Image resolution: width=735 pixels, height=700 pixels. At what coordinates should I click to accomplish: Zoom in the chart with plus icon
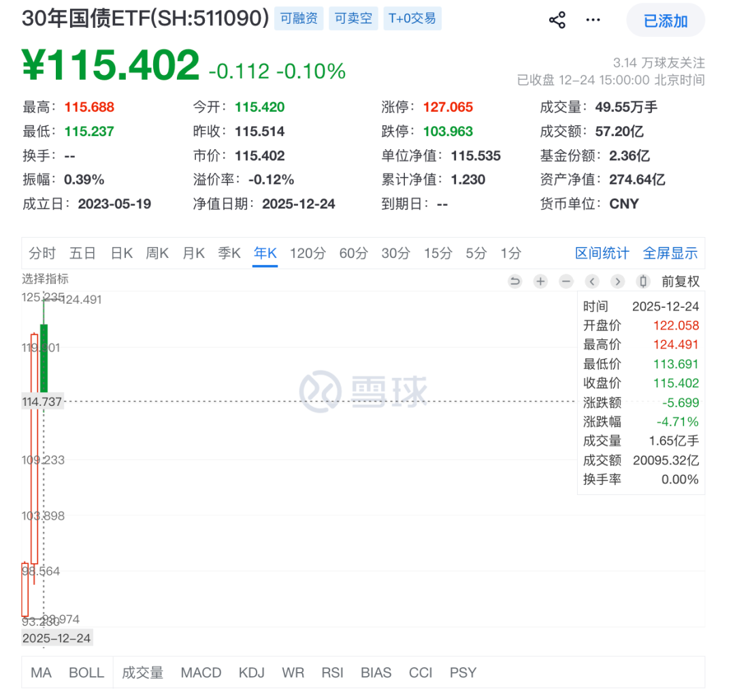click(x=540, y=281)
